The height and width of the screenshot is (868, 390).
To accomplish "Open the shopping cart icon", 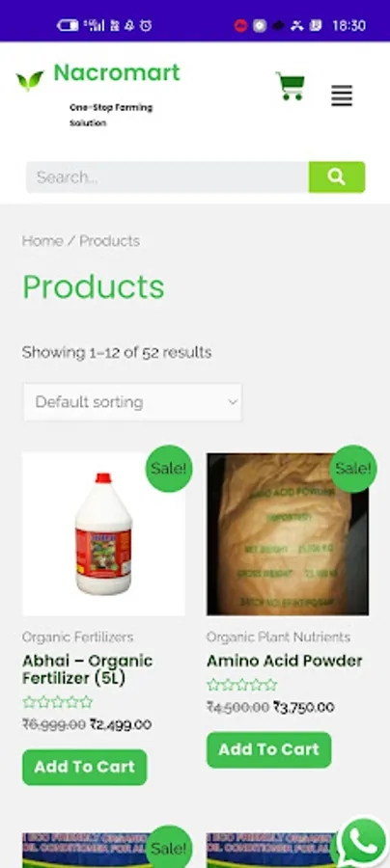I will [x=291, y=87].
